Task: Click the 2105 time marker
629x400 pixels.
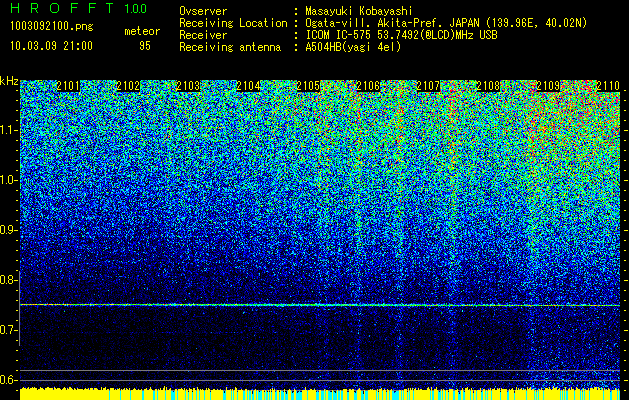Action: (308, 86)
